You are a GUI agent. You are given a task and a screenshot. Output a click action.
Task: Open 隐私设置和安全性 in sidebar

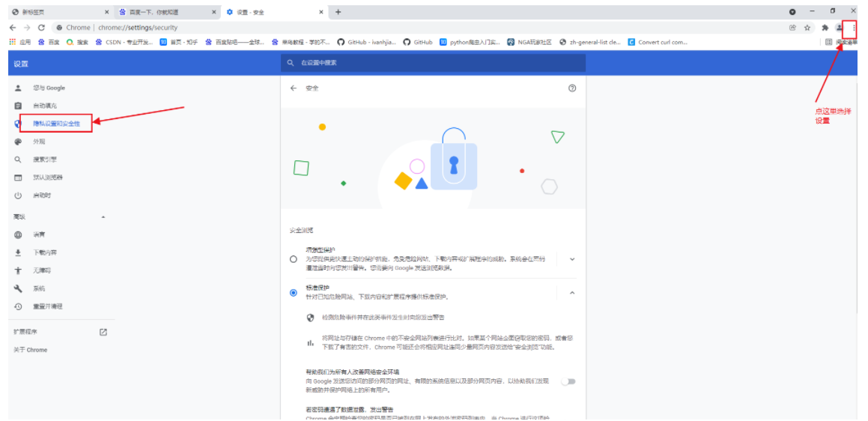tap(56, 124)
